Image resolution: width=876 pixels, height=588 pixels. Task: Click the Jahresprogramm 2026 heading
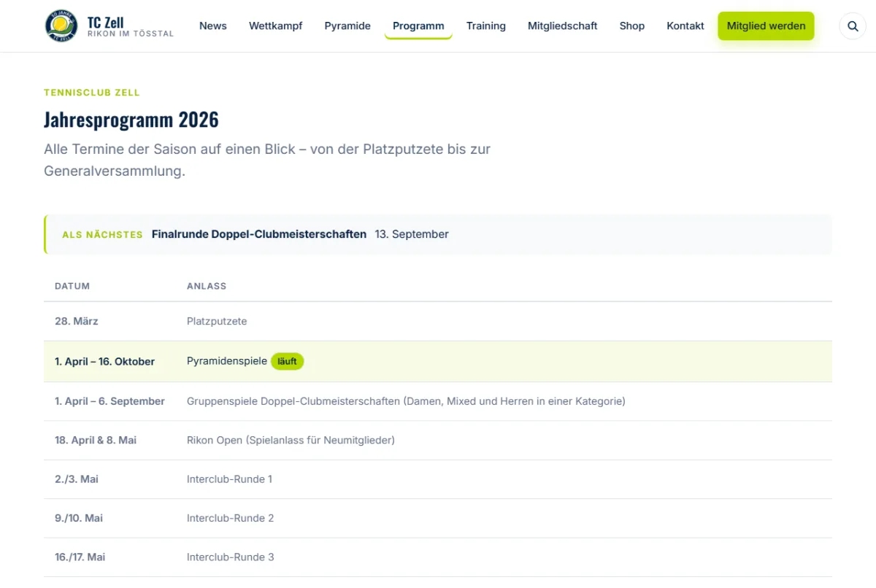(131, 119)
